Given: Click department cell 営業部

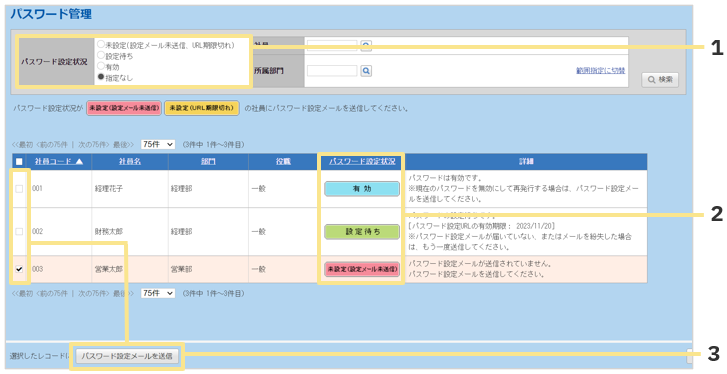Looking at the screenshot, I should (181, 269).
